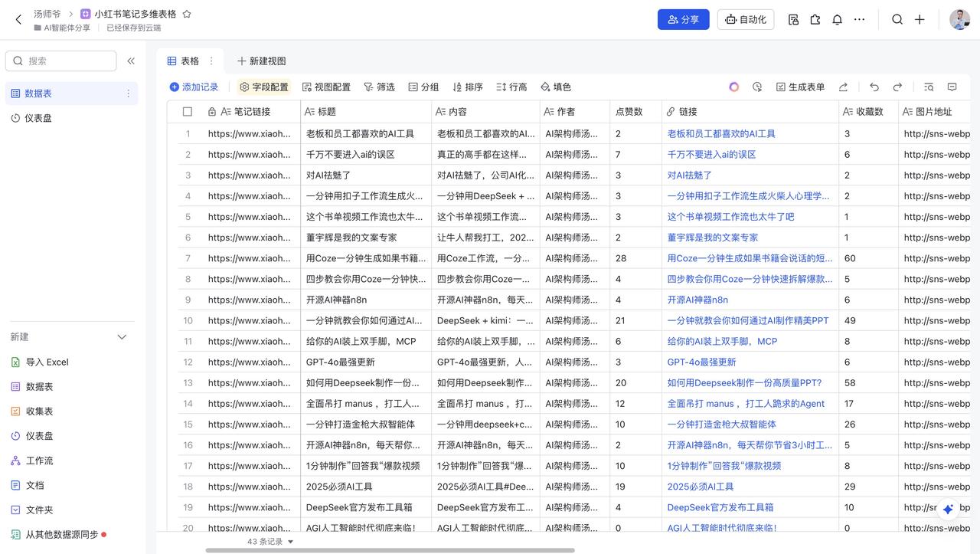The width and height of the screenshot is (980, 554).
Task: Create new 收集表 from sidebar
Action: coord(32,411)
